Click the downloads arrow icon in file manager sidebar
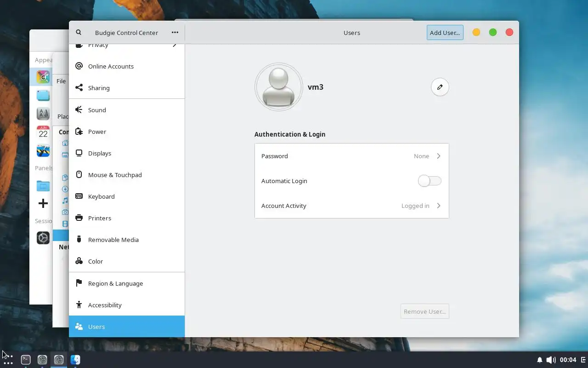This screenshot has height=368, width=588. 65,189
